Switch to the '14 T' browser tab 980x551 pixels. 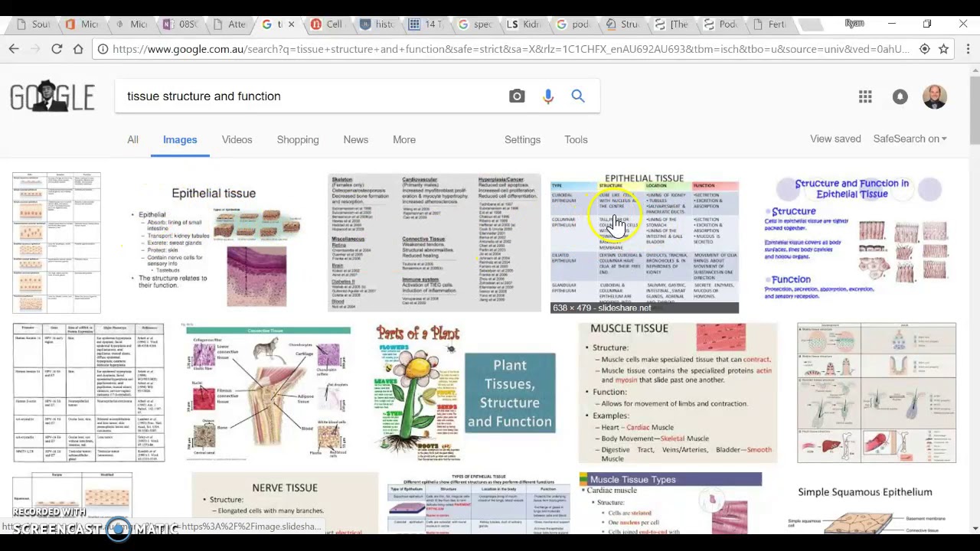click(426, 24)
